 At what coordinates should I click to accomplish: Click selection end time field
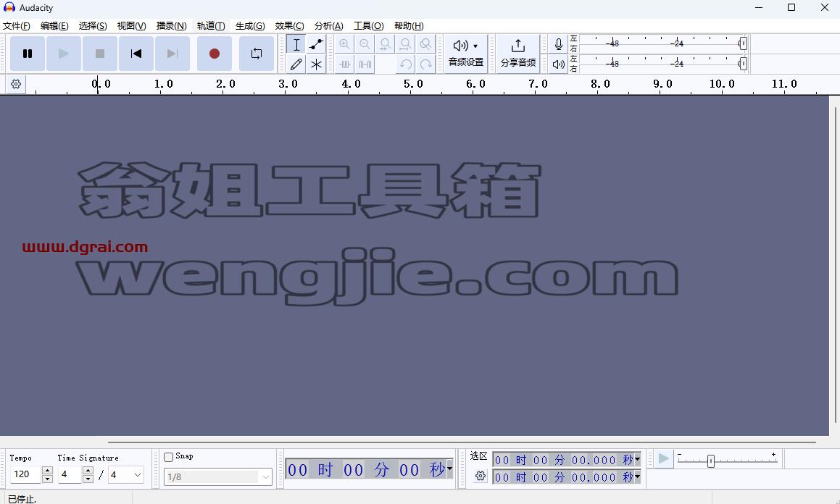tap(563, 476)
